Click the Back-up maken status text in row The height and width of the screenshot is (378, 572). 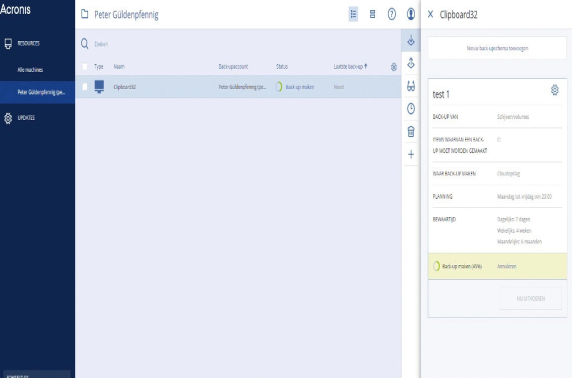pos(299,87)
